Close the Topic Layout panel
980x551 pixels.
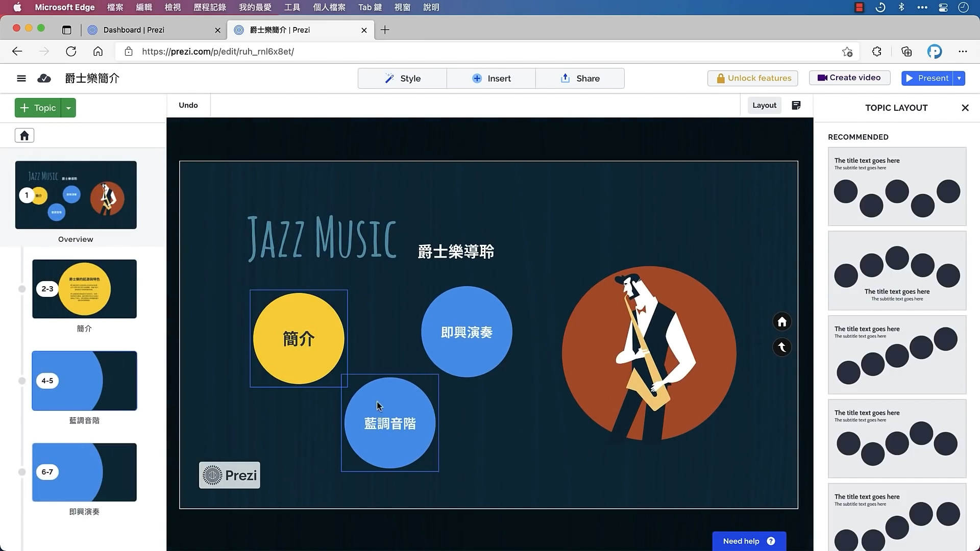click(965, 108)
